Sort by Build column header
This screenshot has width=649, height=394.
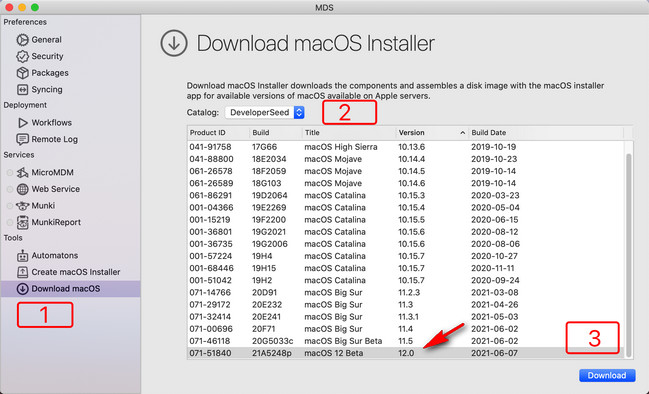[x=275, y=133]
